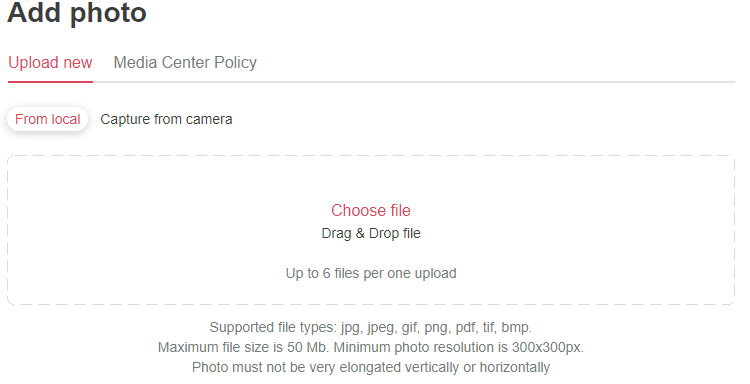750x384 pixels.
Task: Click the Add photo heading
Action: [x=77, y=12]
